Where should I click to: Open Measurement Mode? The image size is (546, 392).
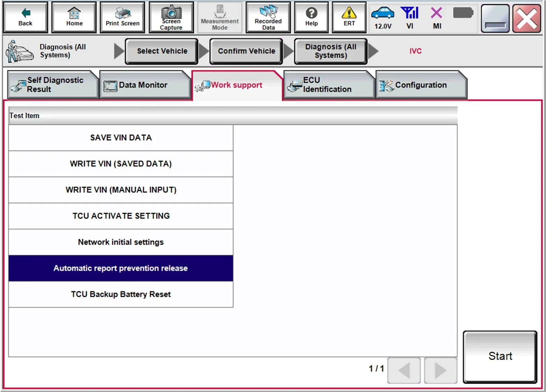click(220, 17)
